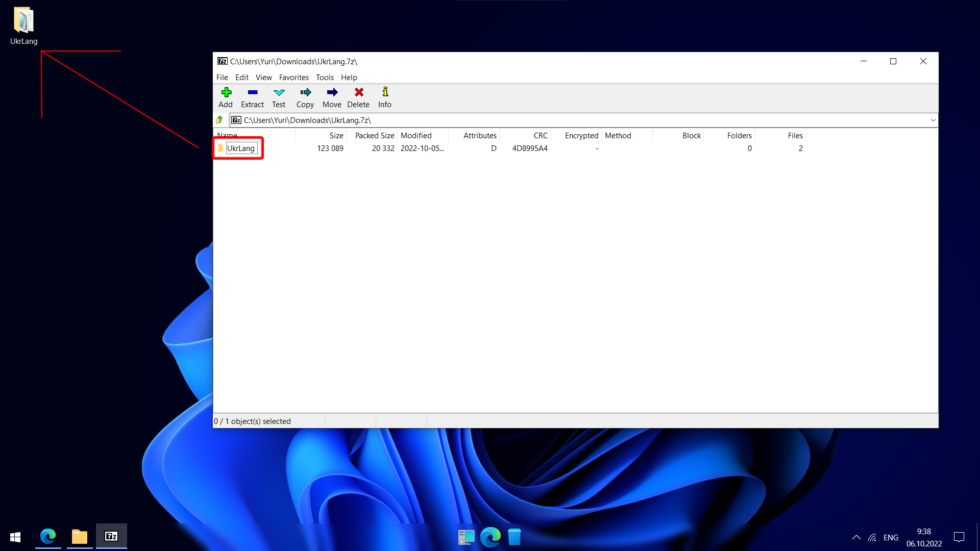Expand the address bar path dropdown
The image size is (980, 551).
click(x=933, y=120)
